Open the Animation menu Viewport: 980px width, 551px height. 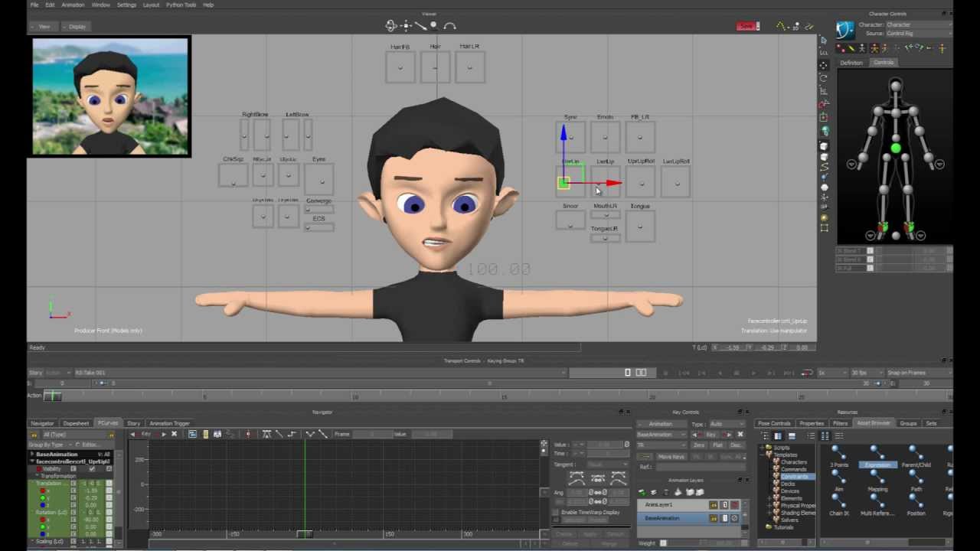click(73, 5)
